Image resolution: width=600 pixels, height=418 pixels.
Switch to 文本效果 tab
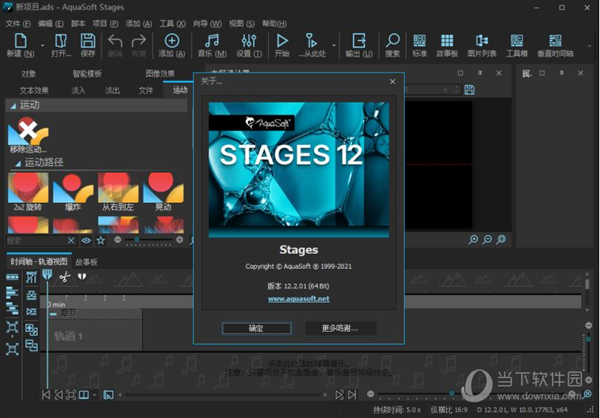click(x=34, y=90)
